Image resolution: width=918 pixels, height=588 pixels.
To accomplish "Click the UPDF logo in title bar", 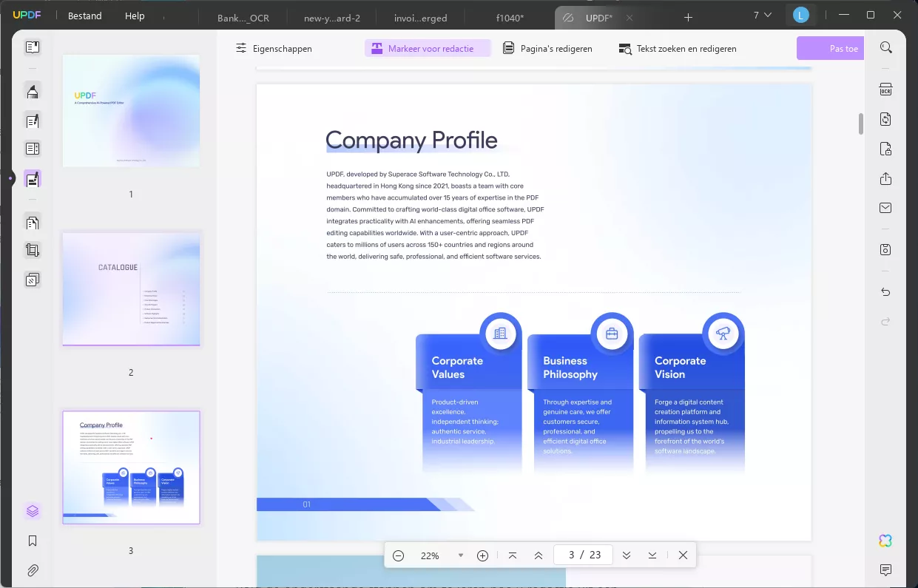I will (27, 16).
